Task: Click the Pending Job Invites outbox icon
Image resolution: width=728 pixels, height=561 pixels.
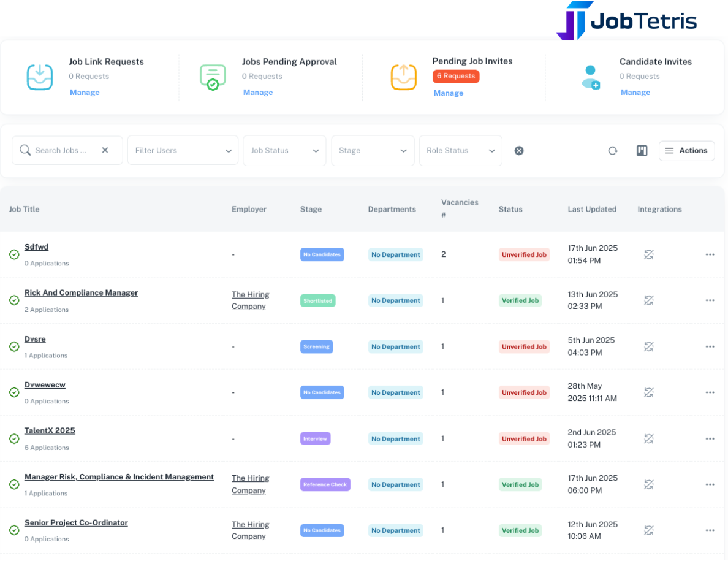Action: 403,77
